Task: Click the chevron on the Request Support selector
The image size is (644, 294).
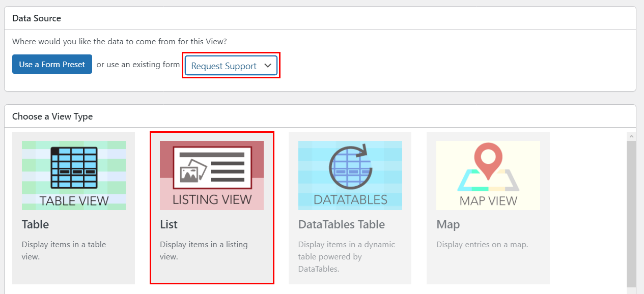Action: click(x=268, y=66)
